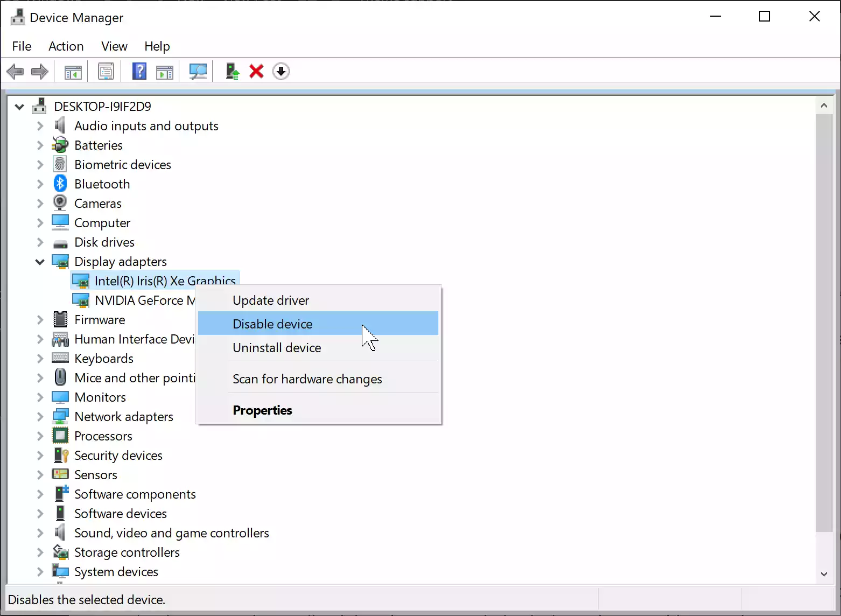Click the Properties toolbar icon
Screen dimensions: 841x616
pyautogui.click(x=106, y=71)
